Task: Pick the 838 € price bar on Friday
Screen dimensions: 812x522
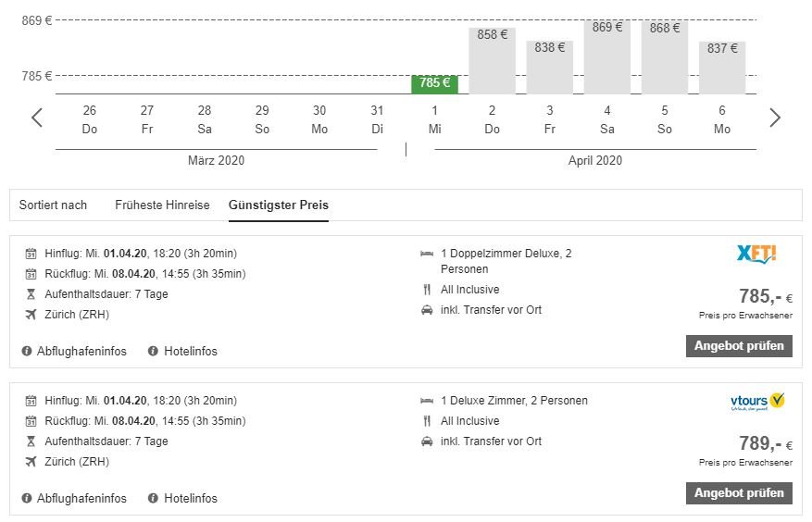Action: [549, 67]
